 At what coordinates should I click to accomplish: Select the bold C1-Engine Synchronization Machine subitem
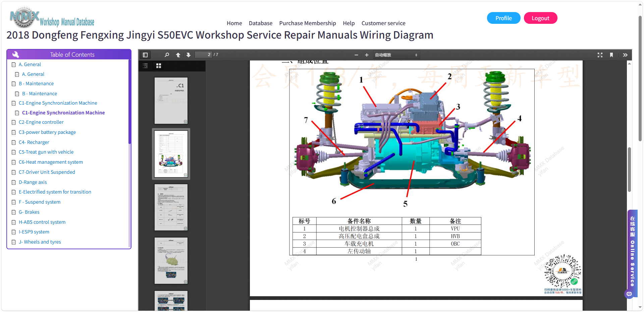pyautogui.click(x=63, y=113)
